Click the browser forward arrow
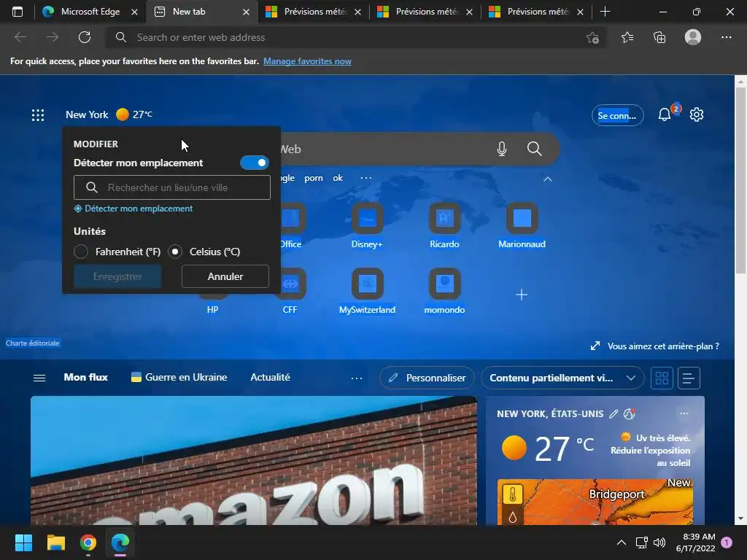 coord(53,37)
